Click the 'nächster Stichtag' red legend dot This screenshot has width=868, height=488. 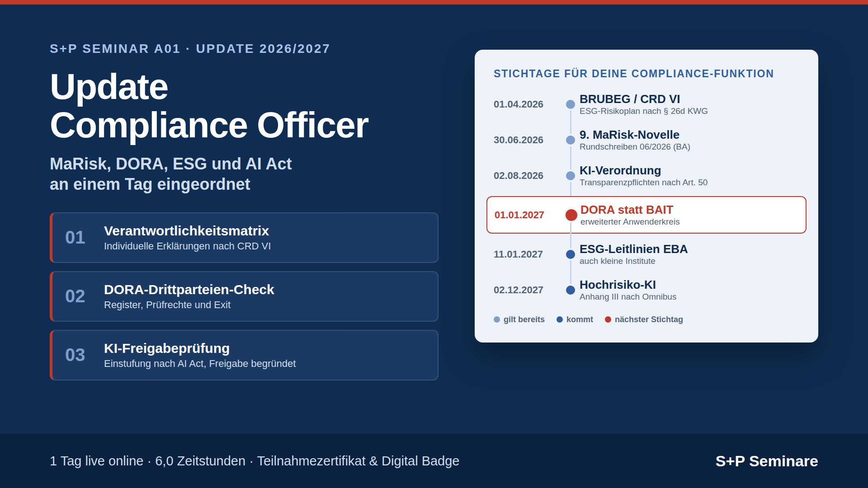point(608,319)
